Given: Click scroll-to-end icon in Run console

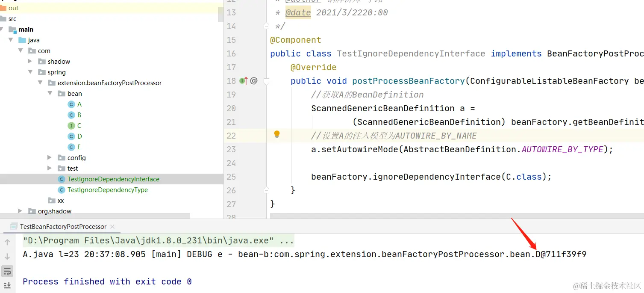Looking at the screenshot, I should 7,285.
